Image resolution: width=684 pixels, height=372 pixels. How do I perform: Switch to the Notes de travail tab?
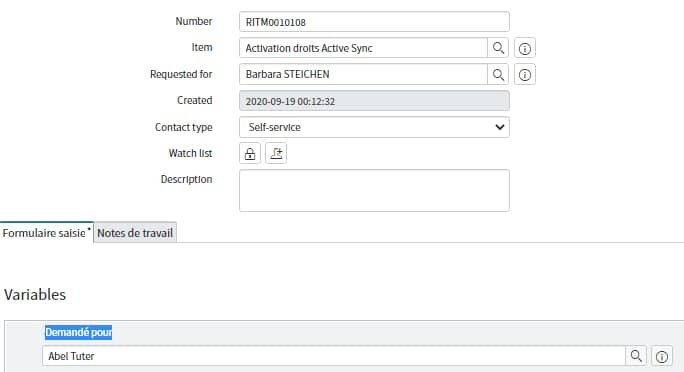(135, 233)
